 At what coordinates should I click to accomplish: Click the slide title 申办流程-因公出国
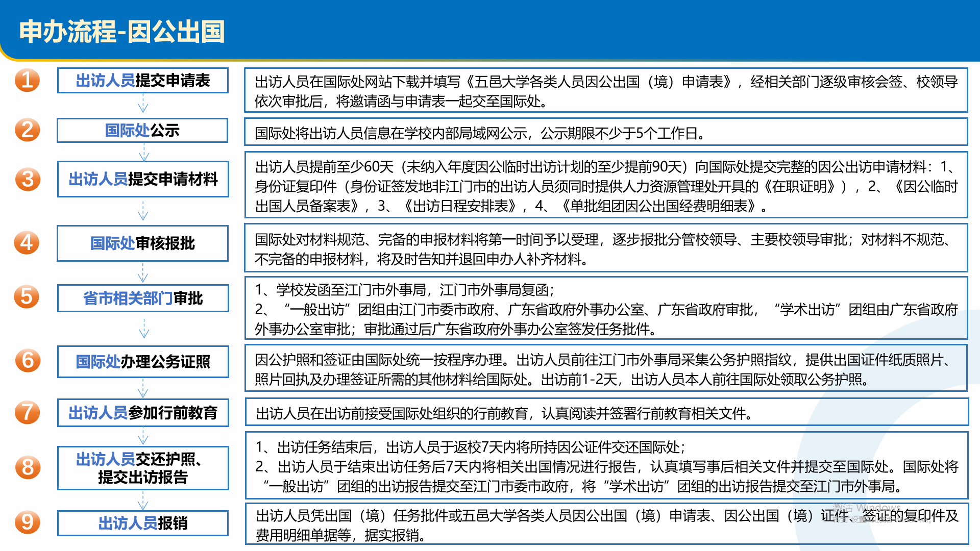coord(122,31)
